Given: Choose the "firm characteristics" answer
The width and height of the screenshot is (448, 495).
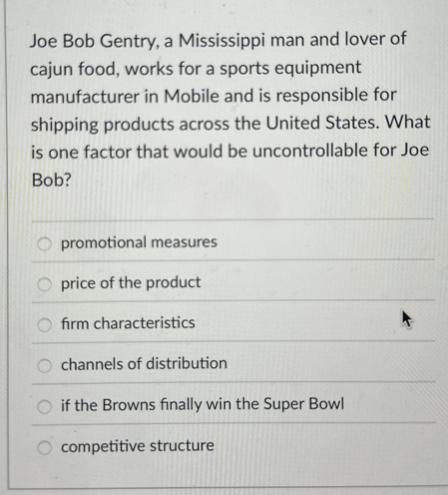Looking at the screenshot, I should point(44,324).
